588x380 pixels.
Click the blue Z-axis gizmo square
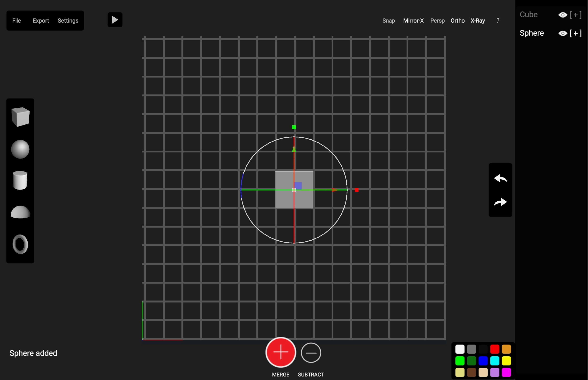[x=298, y=186]
